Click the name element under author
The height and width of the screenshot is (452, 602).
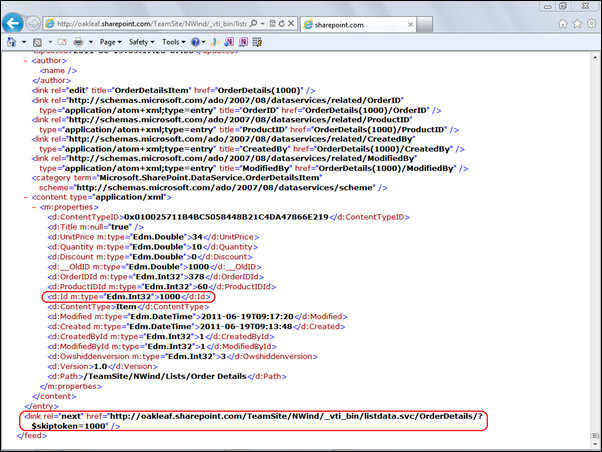coord(58,71)
